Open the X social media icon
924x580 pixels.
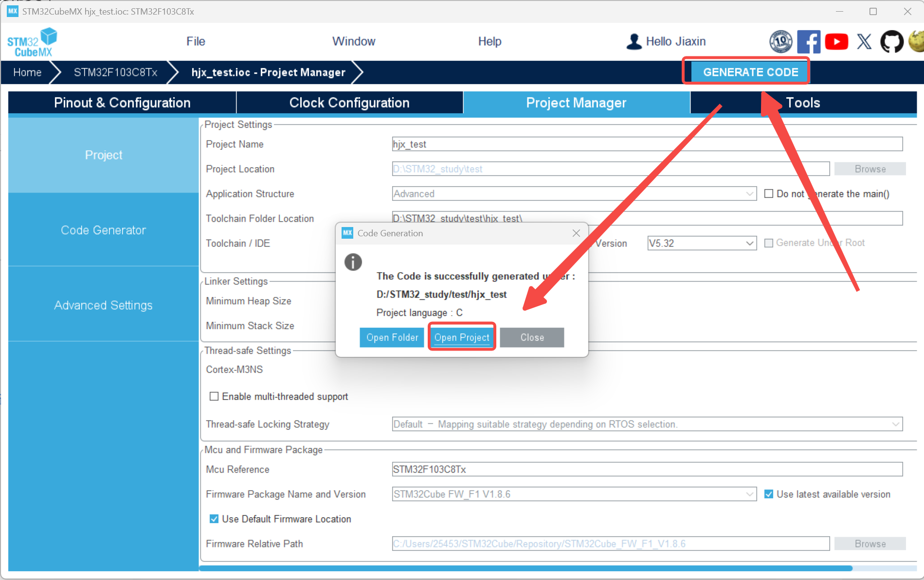click(864, 42)
